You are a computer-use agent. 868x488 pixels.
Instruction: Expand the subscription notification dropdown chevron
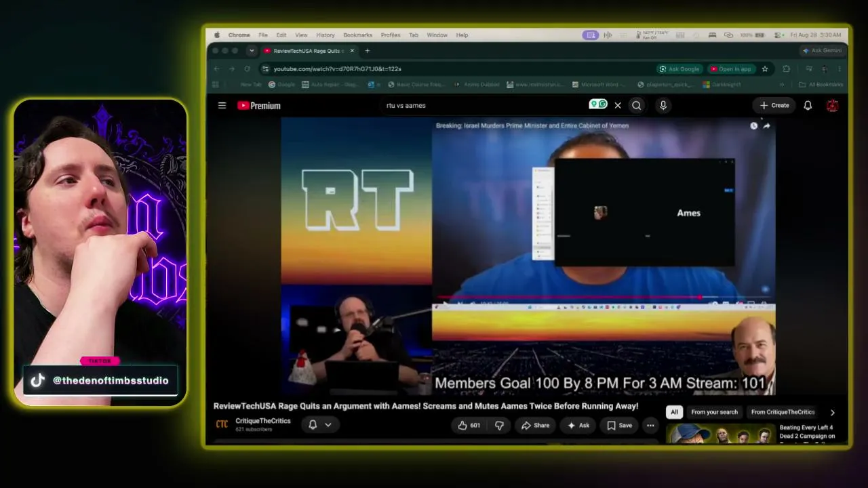pos(328,425)
